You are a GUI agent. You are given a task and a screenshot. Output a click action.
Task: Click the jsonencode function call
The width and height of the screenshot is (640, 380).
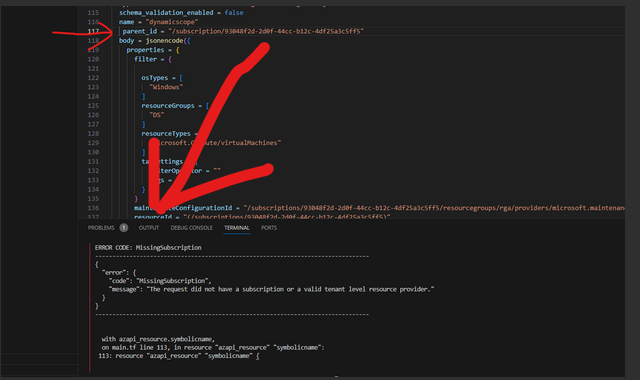(164, 40)
